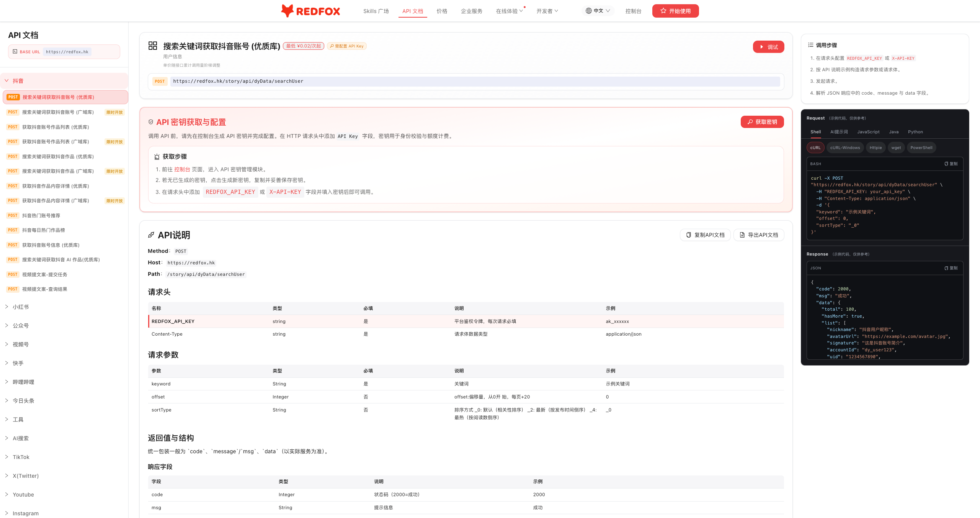Switch to the Python code tab
This screenshot has height=518, width=980.
(x=915, y=132)
